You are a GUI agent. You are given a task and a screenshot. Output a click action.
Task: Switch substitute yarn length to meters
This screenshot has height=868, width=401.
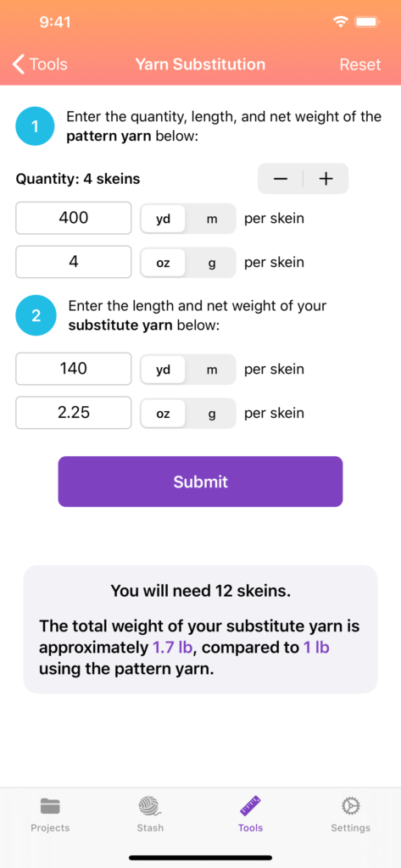click(212, 370)
